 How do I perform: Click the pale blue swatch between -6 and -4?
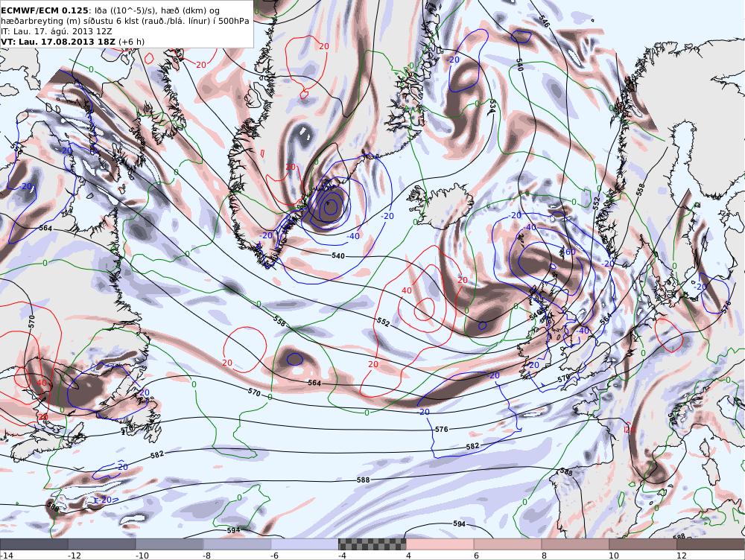coord(305,544)
